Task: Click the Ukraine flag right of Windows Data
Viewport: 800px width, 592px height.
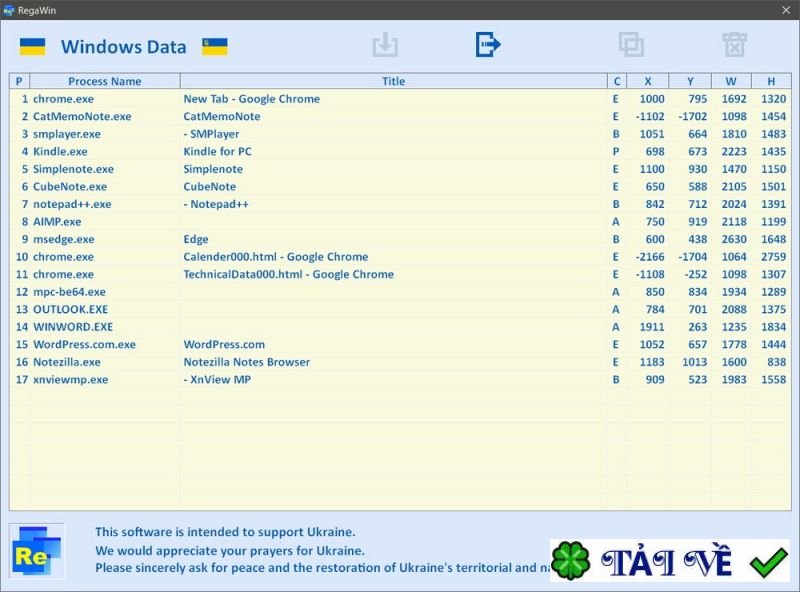Action: coord(215,46)
